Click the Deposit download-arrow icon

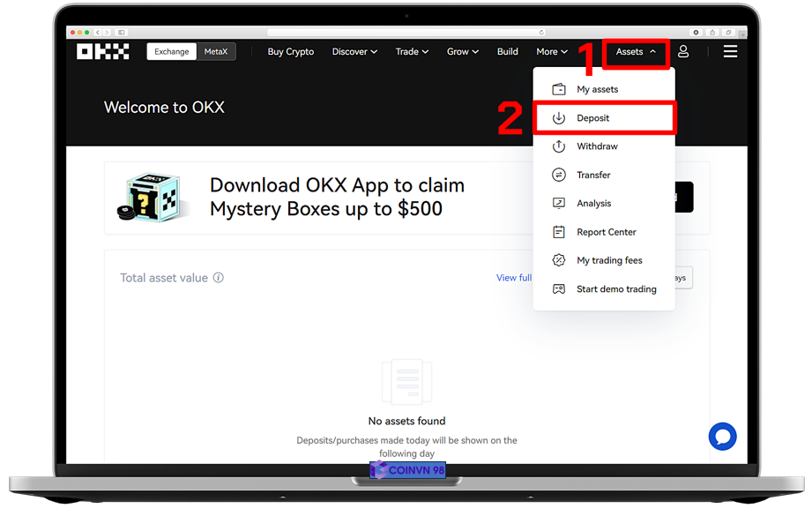pyautogui.click(x=558, y=118)
